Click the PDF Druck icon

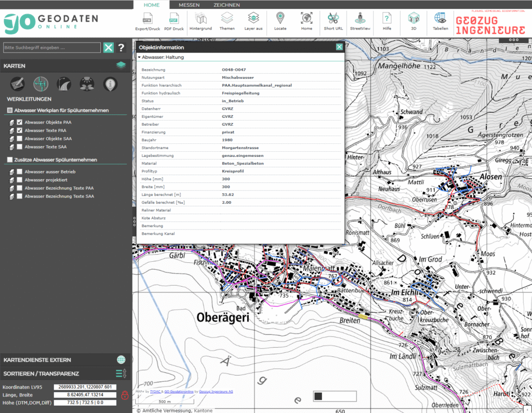coord(174,21)
